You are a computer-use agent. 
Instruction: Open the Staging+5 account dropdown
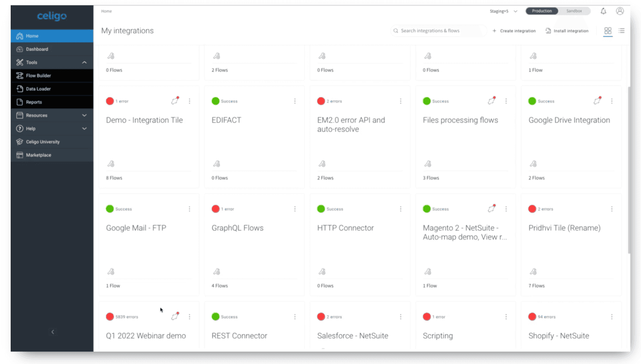click(x=503, y=11)
